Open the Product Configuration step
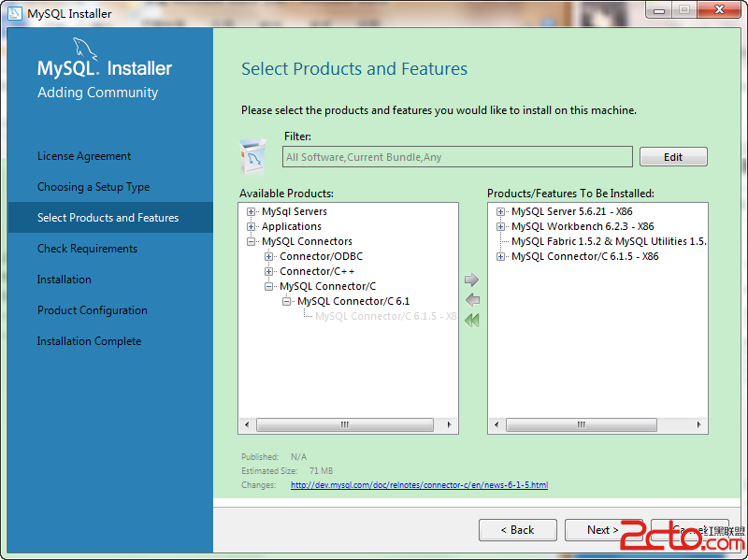Viewport: 748px width, 560px height. click(93, 310)
